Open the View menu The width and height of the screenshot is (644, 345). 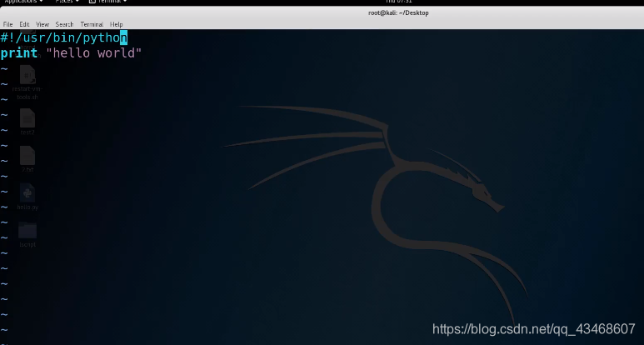pos(42,24)
